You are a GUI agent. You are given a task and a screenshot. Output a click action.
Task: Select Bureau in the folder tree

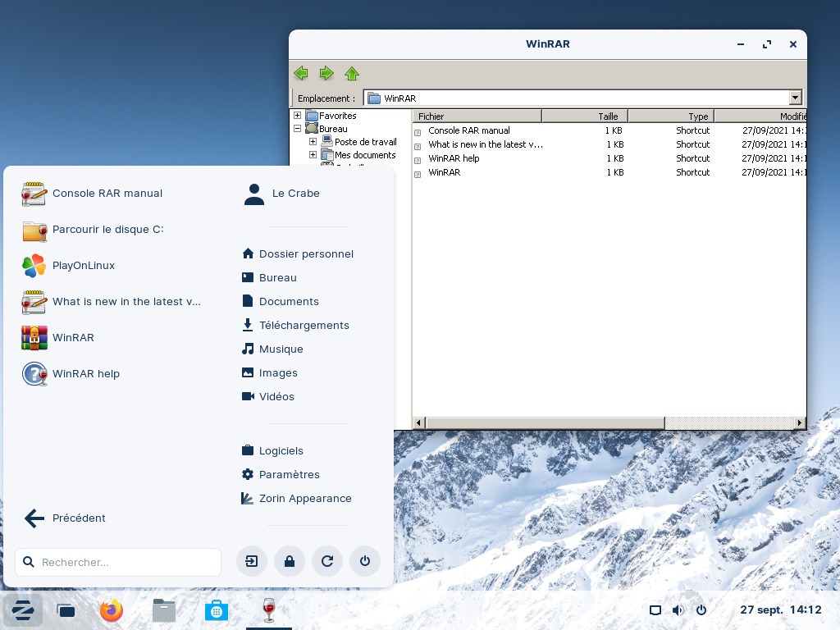click(333, 129)
